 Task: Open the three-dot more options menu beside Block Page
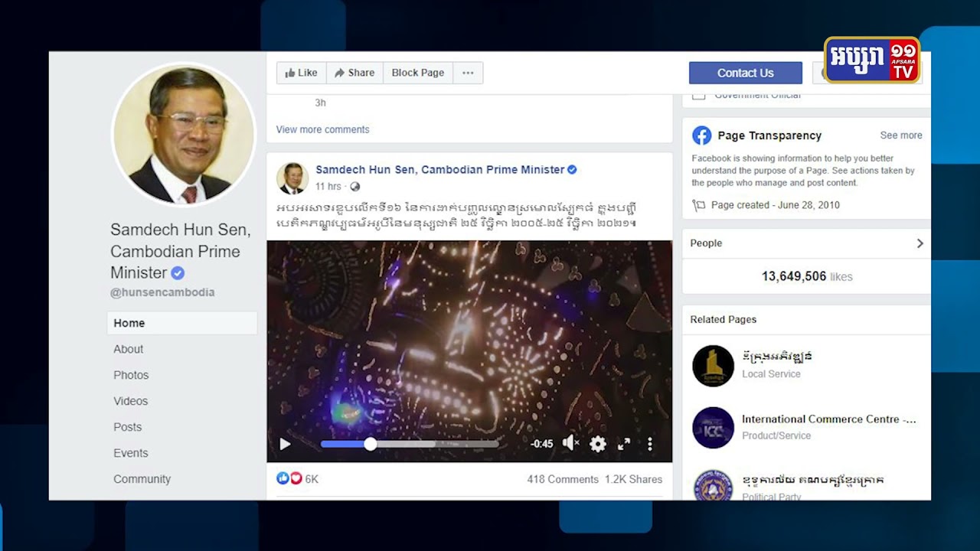tap(468, 73)
